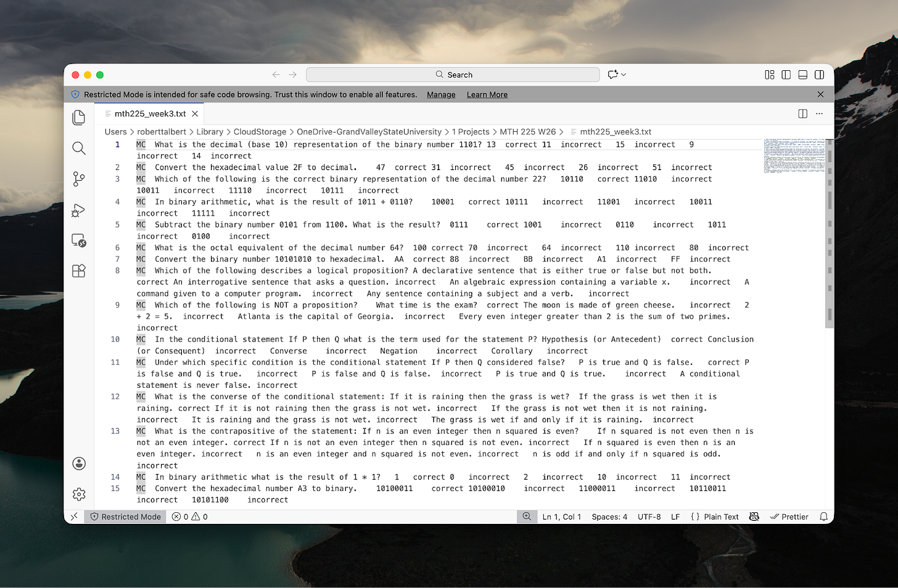Open the Search view in the activity bar
The height and width of the screenshot is (588, 898).
(x=78, y=148)
